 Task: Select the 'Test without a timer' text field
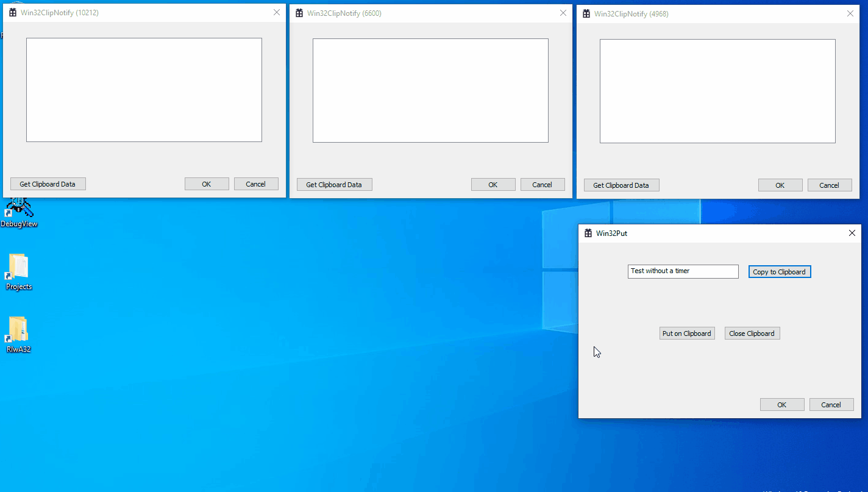coord(682,271)
